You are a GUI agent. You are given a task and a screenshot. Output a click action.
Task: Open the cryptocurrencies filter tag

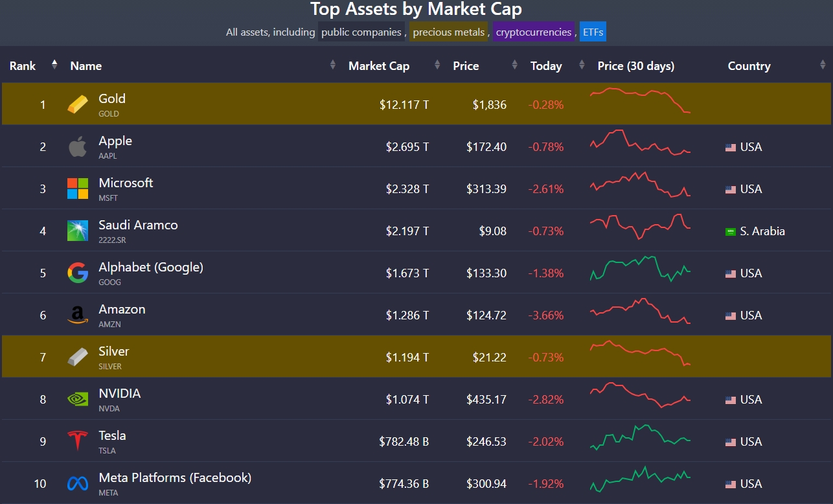[534, 32]
